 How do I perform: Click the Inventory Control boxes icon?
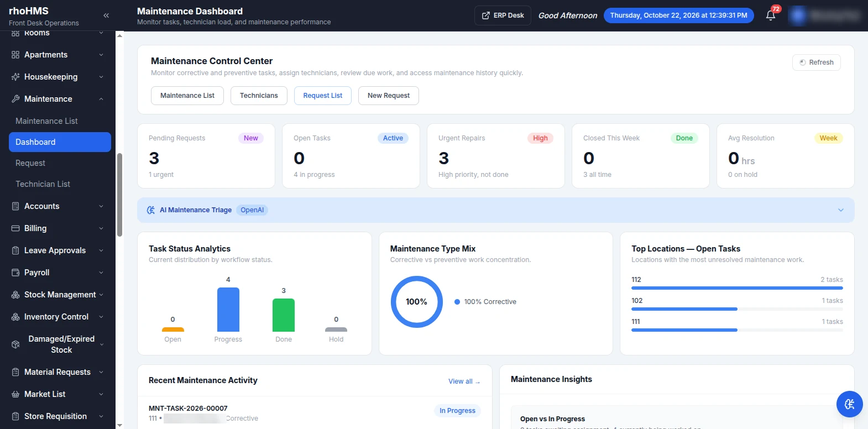click(x=15, y=317)
